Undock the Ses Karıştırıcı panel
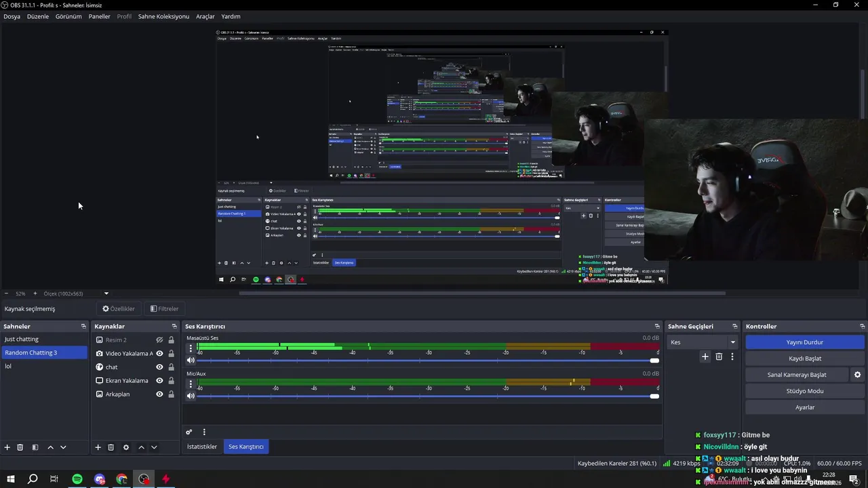The image size is (868, 488). point(657,327)
